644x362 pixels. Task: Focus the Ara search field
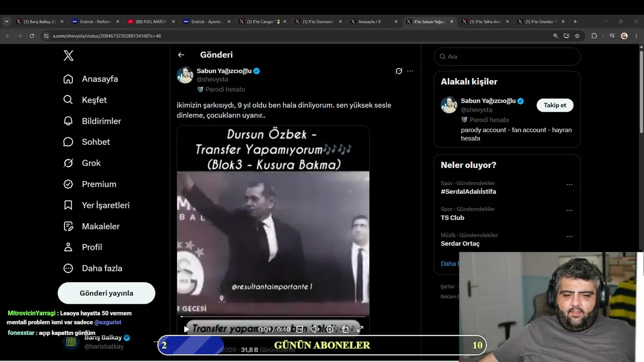507,57
